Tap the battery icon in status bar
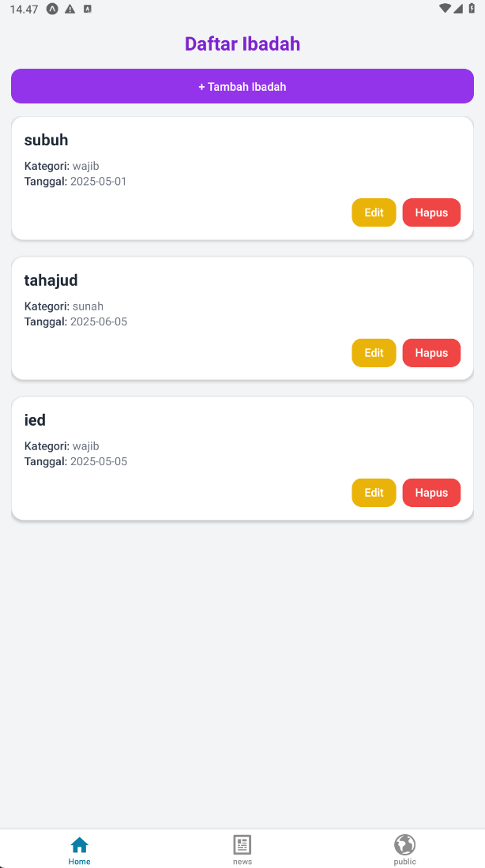The width and height of the screenshot is (485, 868). coord(472,9)
